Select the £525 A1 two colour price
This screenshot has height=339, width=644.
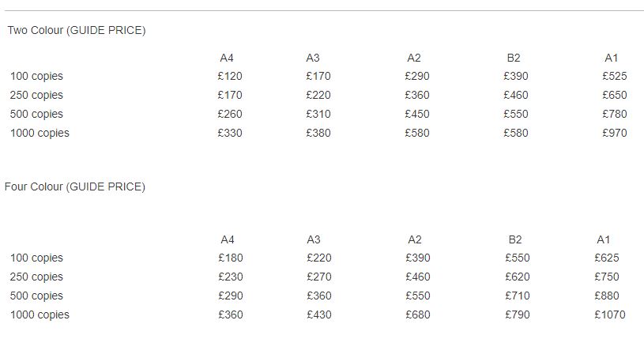click(x=615, y=76)
